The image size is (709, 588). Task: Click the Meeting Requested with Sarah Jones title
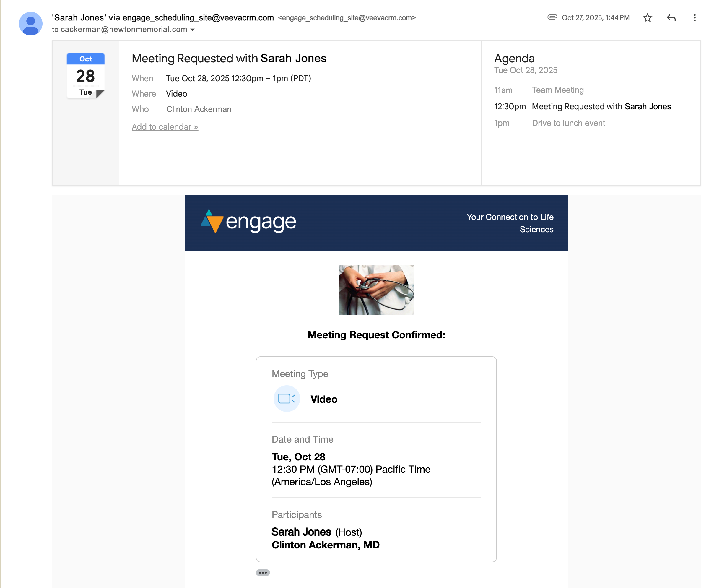pyautogui.click(x=229, y=59)
